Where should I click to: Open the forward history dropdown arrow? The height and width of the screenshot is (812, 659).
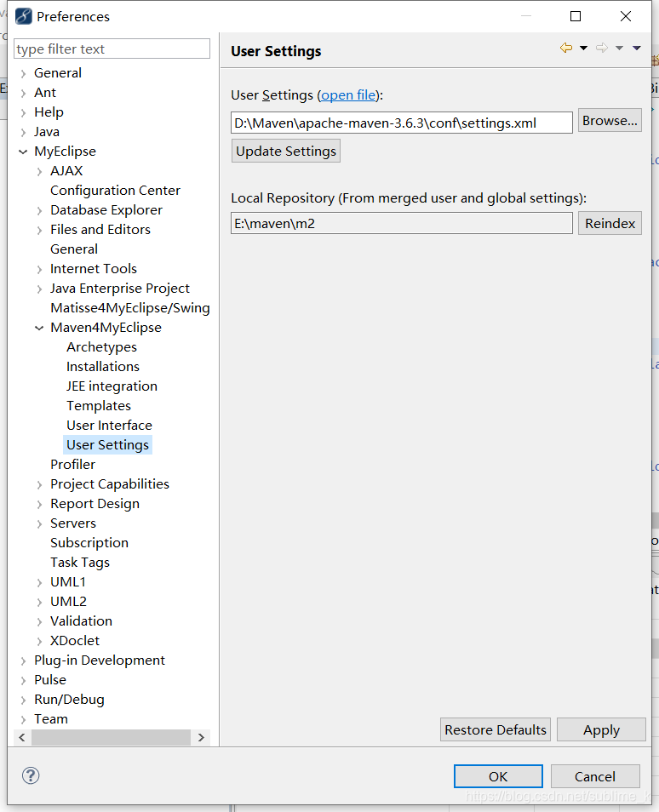click(x=619, y=49)
